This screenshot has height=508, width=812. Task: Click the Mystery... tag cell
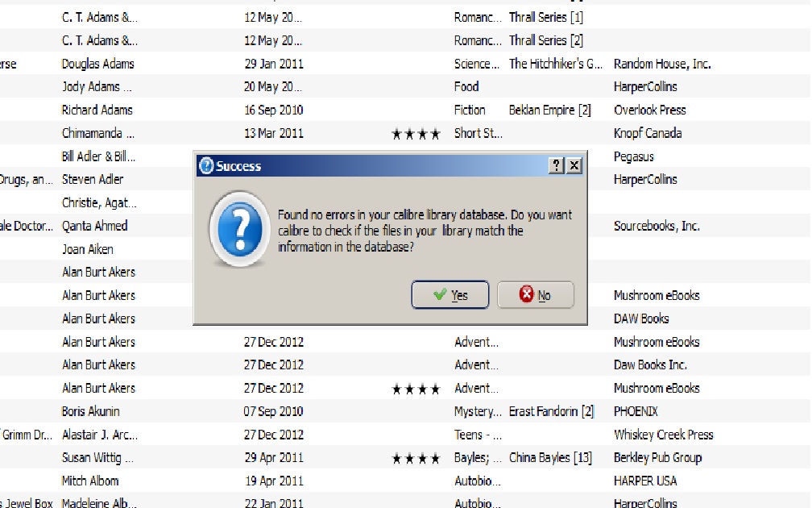pyautogui.click(x=478, y=411)
